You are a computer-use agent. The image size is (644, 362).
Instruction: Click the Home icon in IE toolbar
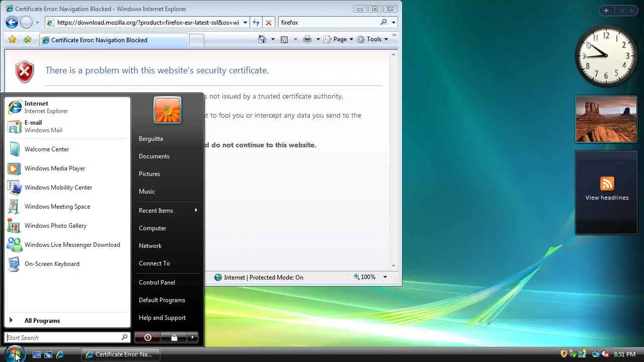(x=262, y=39)
